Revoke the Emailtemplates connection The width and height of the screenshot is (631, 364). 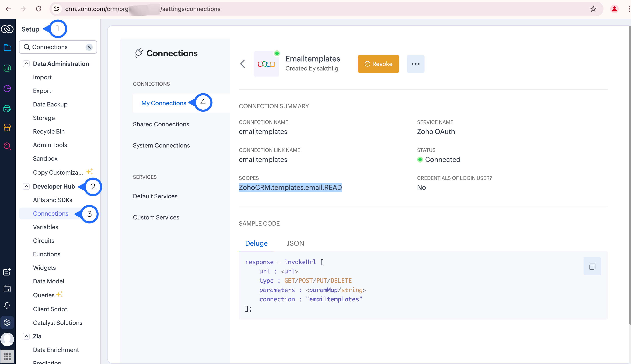(x=378, y=64)
